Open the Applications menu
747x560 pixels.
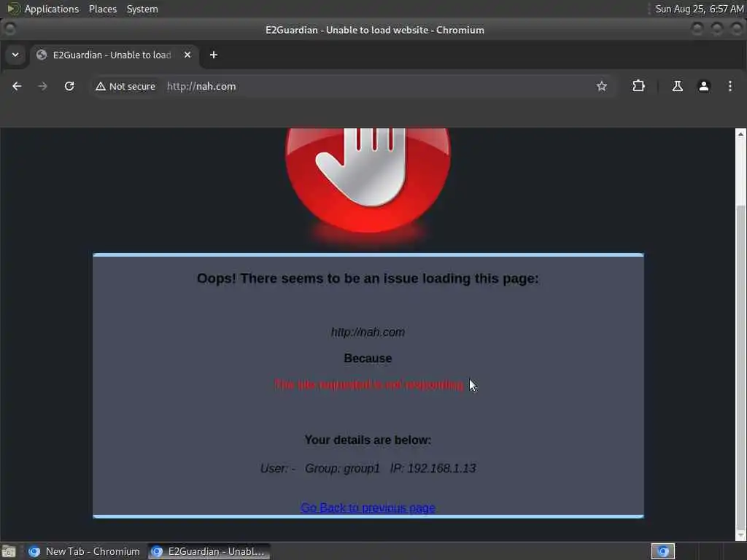tap(52, 9)
